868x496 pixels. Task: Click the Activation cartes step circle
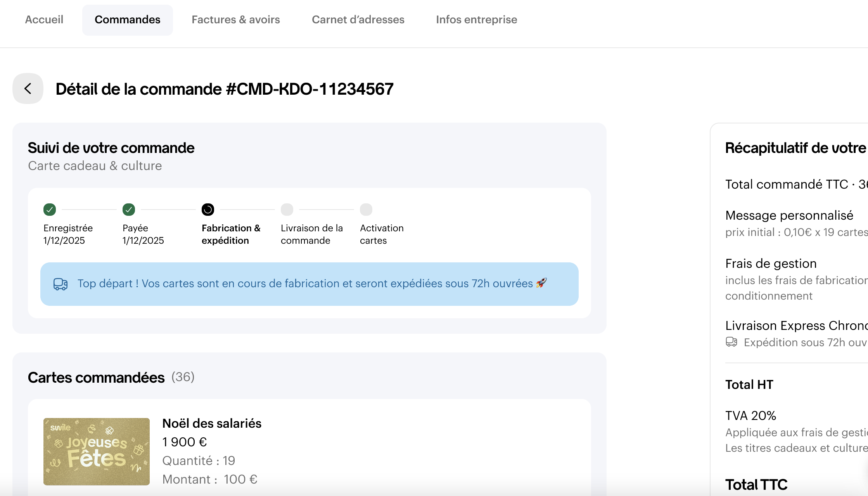[x=366, y=210]
